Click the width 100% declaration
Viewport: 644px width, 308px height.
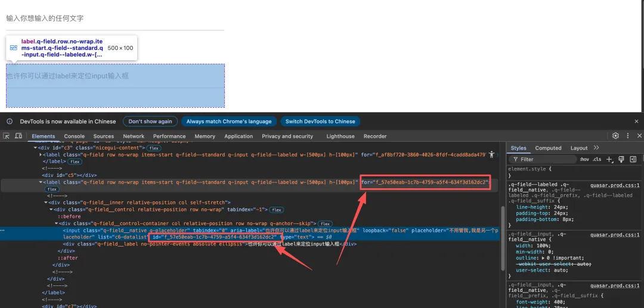pos(532,245)
